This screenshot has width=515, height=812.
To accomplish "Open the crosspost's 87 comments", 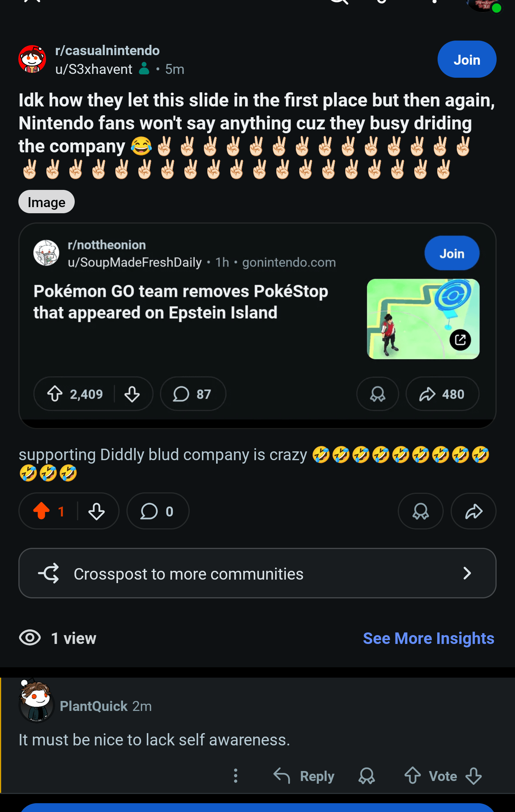I will click(193, 394).
